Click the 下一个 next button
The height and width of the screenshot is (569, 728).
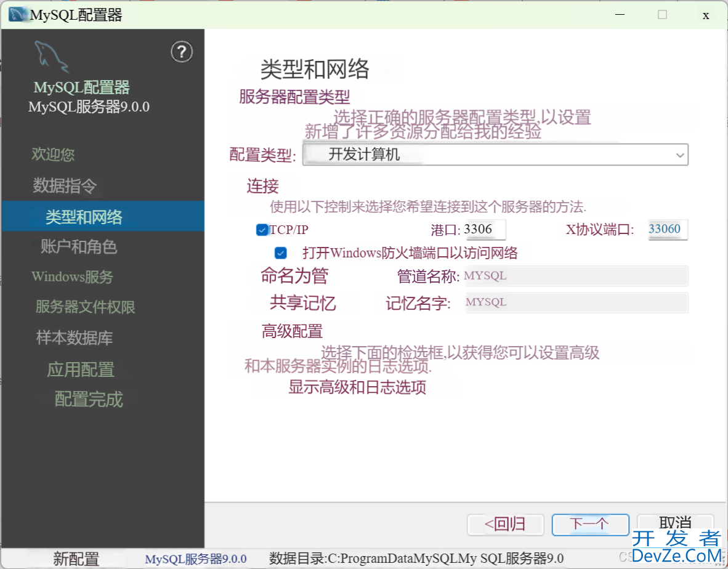pos(590,525)
